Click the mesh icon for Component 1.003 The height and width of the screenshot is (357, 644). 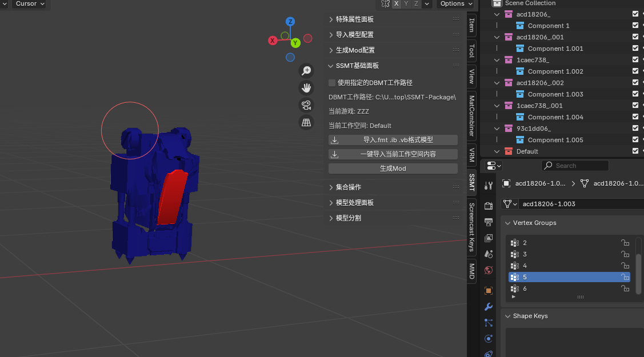(520, 94)
